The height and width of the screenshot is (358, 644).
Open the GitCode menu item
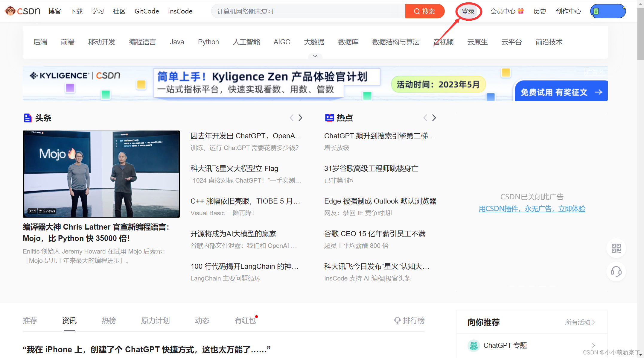[147, 11]
